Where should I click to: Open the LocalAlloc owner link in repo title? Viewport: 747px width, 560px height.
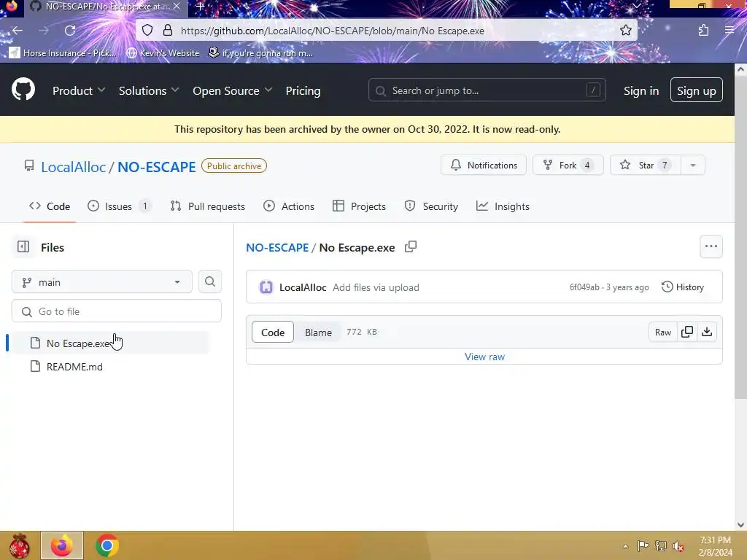[74, 167]
